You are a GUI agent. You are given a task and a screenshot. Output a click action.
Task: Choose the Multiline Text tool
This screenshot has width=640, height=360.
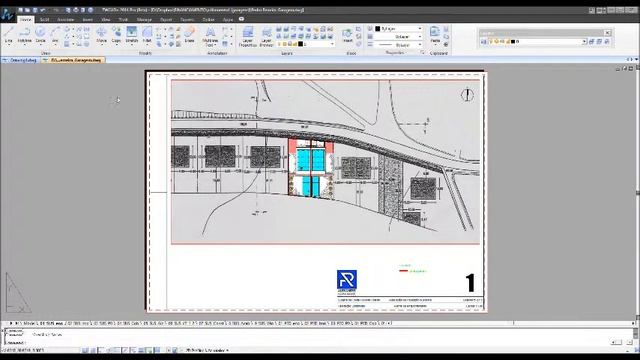tap(210, 37)
